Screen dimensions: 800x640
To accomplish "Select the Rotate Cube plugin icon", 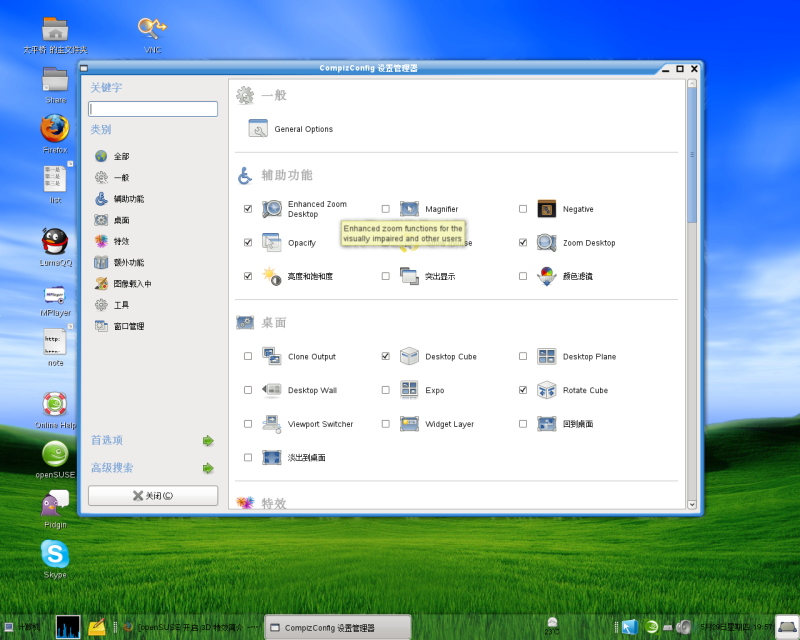I will pyautogui.click(x=546, y=390).
